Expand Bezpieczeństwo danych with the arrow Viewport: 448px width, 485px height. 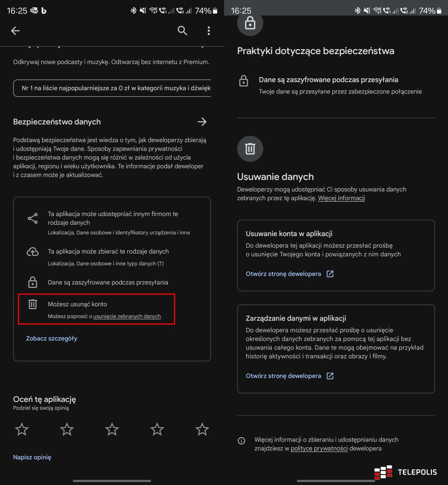pos(202,122)
